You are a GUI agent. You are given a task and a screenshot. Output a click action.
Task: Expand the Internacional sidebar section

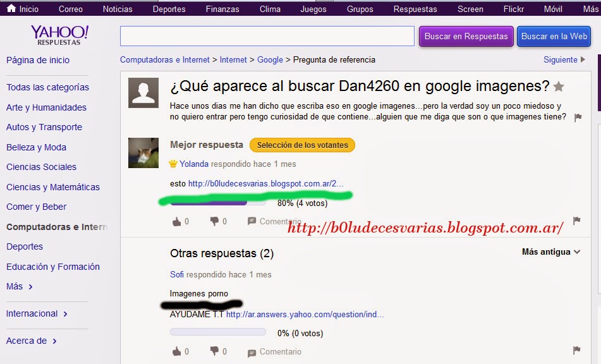point(37,313)
